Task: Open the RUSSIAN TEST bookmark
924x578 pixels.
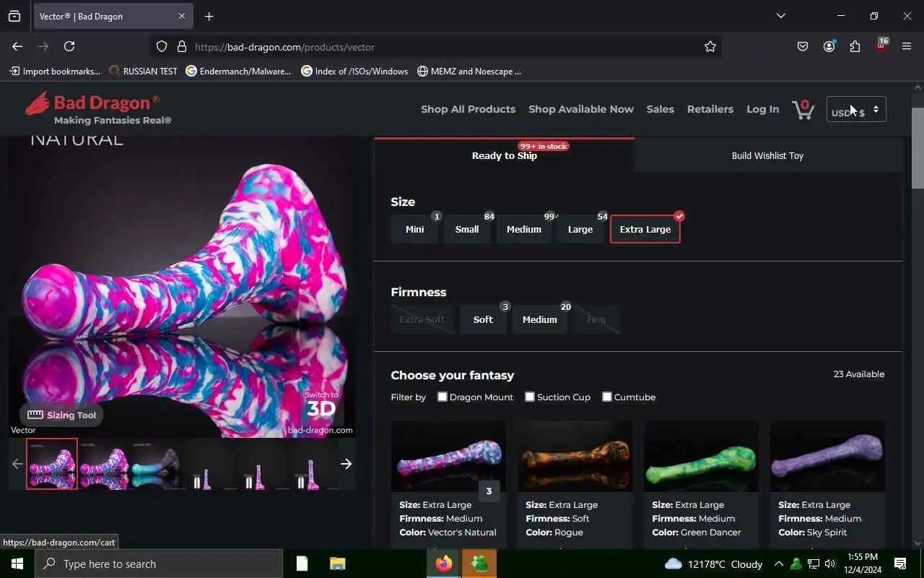Action: tap(143, 71)
